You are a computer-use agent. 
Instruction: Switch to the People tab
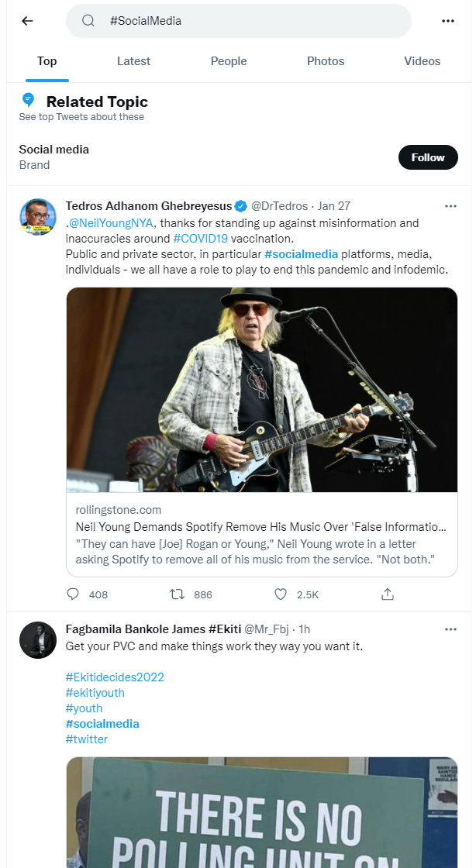(229, 61)
